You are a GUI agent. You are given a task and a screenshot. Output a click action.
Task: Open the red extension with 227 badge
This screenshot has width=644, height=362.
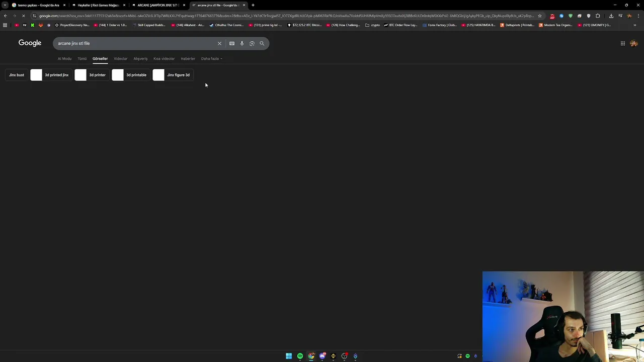click(x=552, y=16)
